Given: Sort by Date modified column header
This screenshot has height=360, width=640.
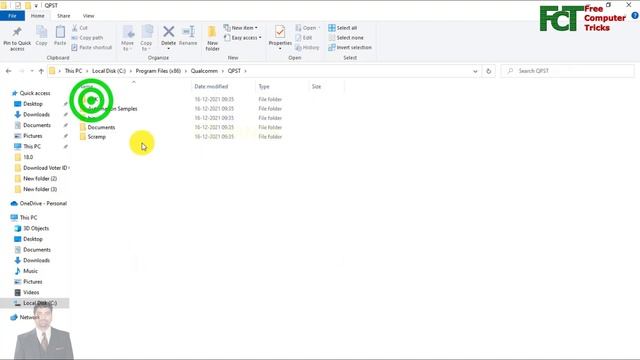Looking at the screenshot, I should coord(211,87).
